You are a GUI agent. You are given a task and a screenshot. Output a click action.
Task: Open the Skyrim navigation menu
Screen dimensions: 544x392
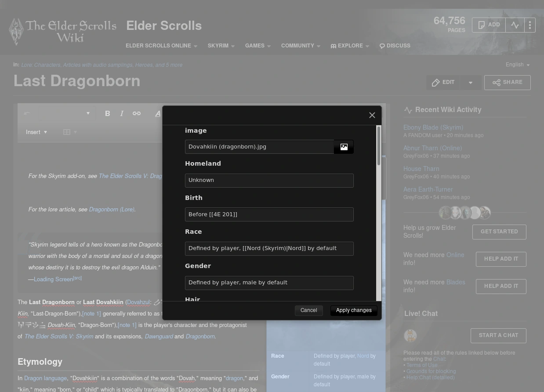click(221, 46)
